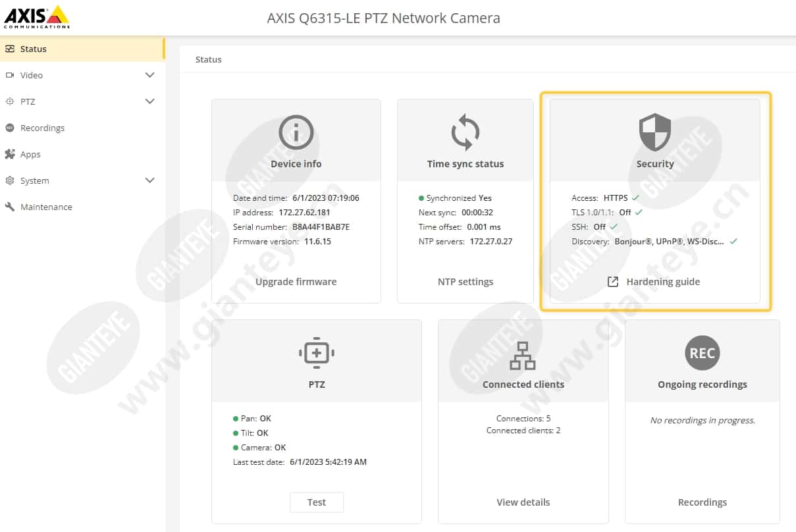Image resolution: width=796 pixels, height=532 pixels.
Task: Click the green Pan status dot
Action: pyautogui.click(x=236, y=419)
